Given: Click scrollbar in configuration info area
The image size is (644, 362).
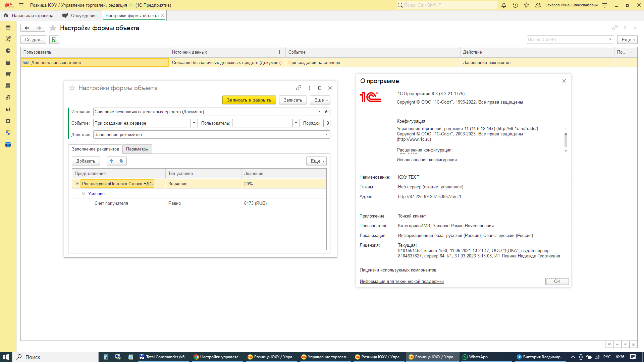Looking at the screenshot, I should pyautogui.click(x=566, y=140).
